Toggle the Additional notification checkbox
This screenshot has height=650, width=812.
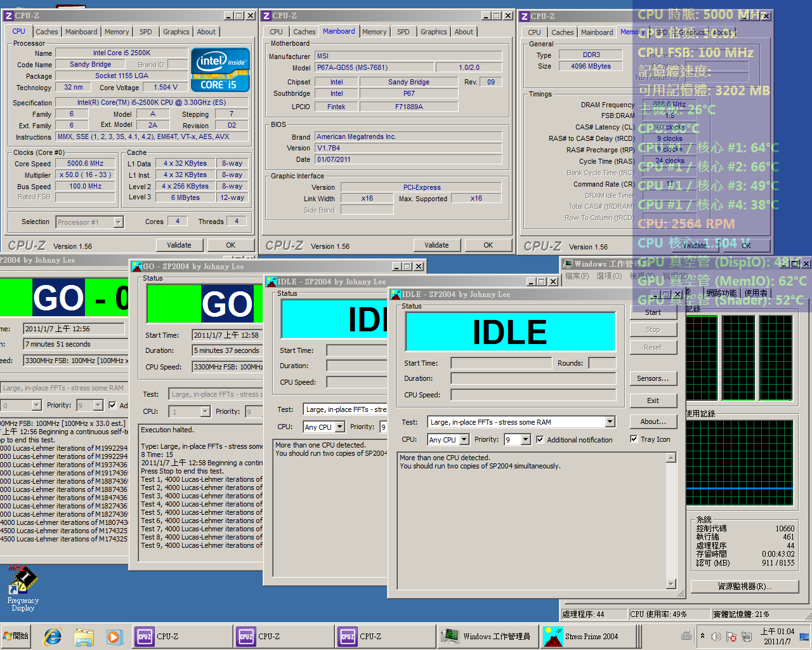tap(540, 439)
